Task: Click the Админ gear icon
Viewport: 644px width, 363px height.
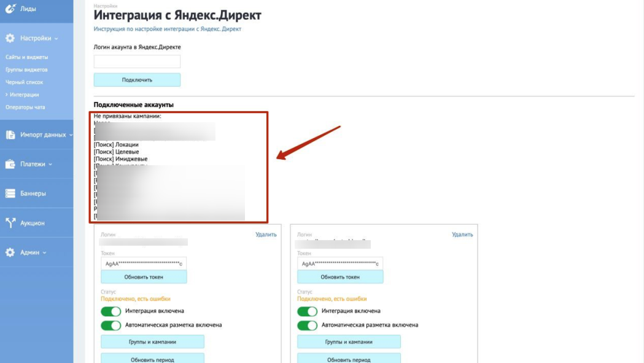Action: pyautogui.click(x=10, y=252)
